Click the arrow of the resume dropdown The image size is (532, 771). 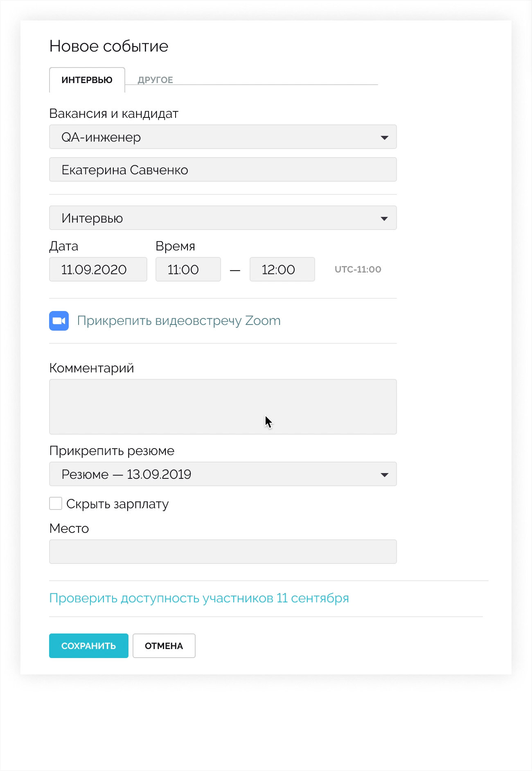click(x=384, y=475)
